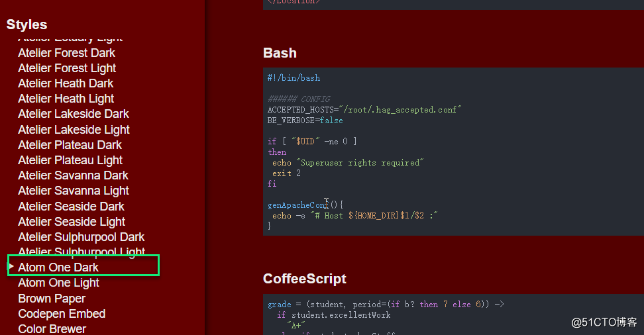
Task: Choose Atelier Heath Dark style
Action: (66, 83)
